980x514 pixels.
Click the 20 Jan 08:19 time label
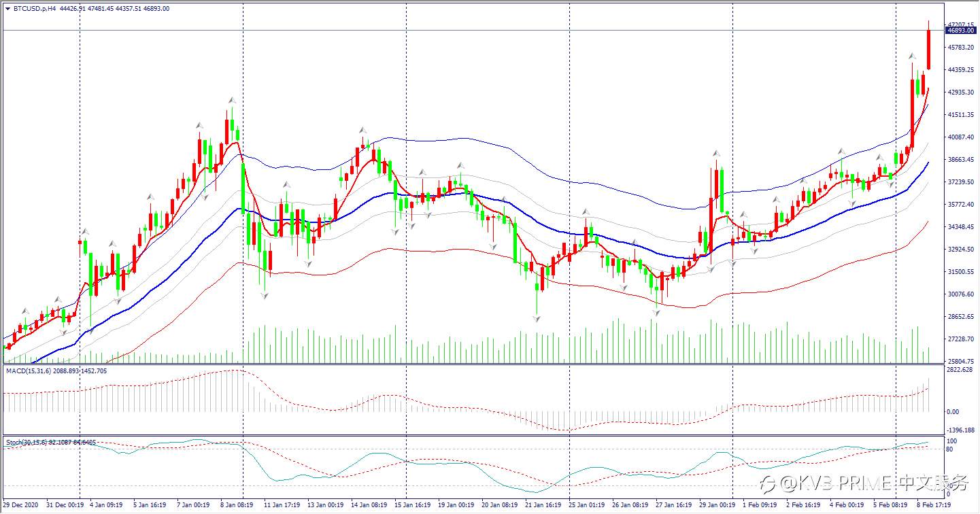(499, 505)
